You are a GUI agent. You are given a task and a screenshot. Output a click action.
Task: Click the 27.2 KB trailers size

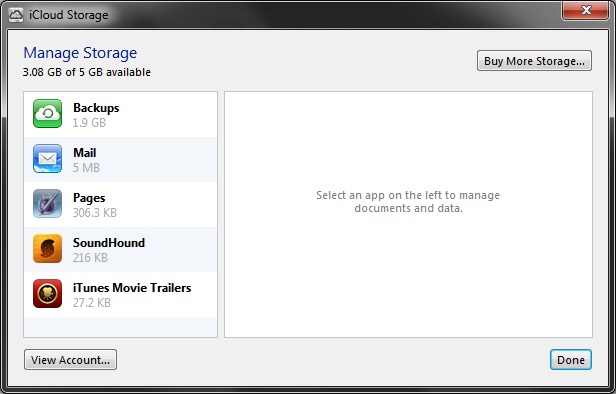point(92,302)
